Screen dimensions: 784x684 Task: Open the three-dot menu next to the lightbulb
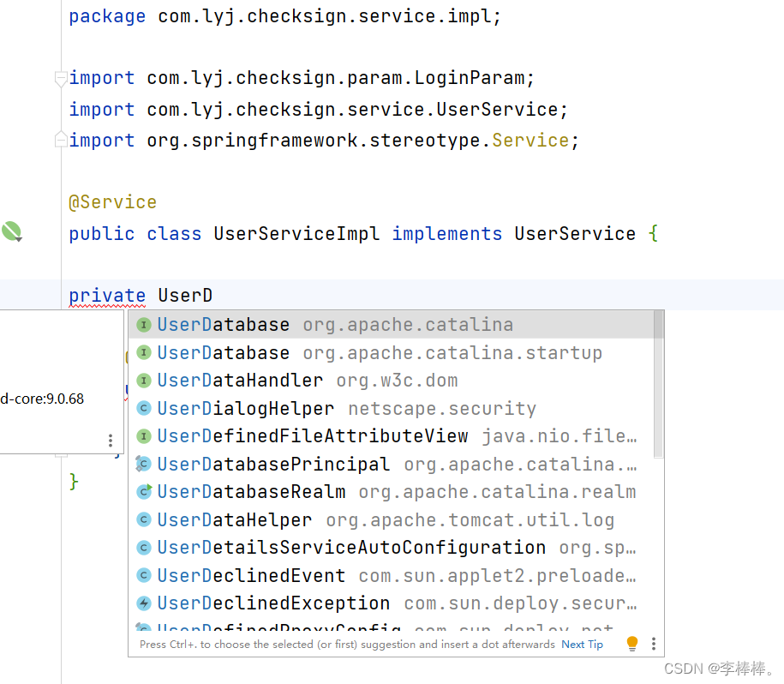click(653, 643)
